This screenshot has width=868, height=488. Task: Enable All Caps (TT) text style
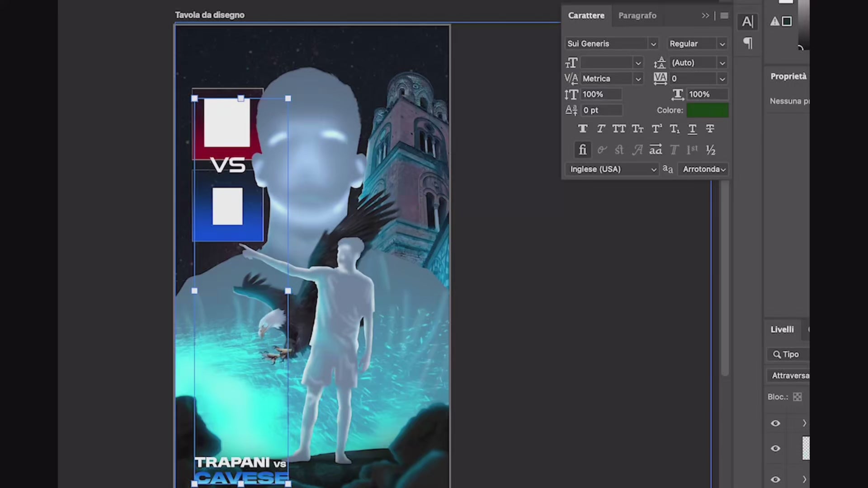[x=619, y=129]
